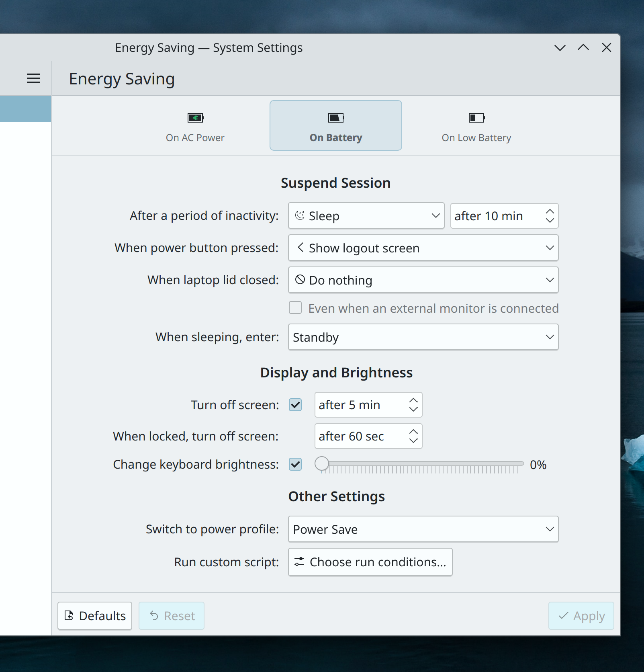Enable 'Even when an external monitor is connected'
Viewport: 644px width, 672px height.
pyautogui.click(x=295, y=308)
